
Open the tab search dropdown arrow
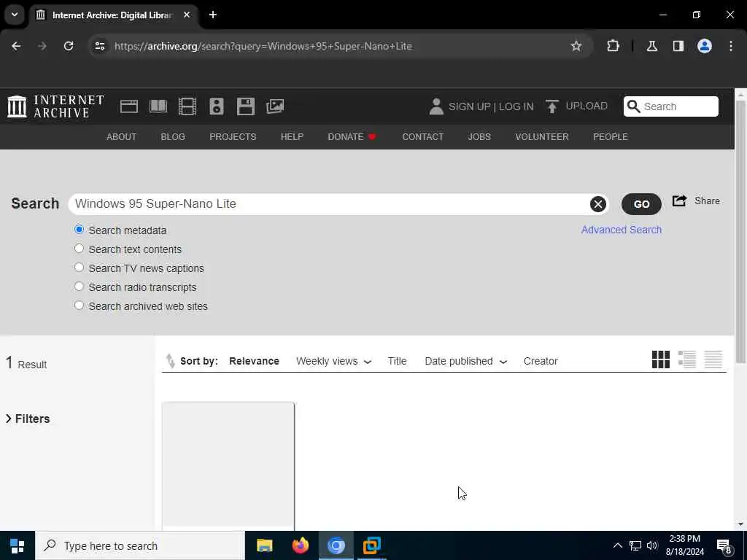pos(15,15)
